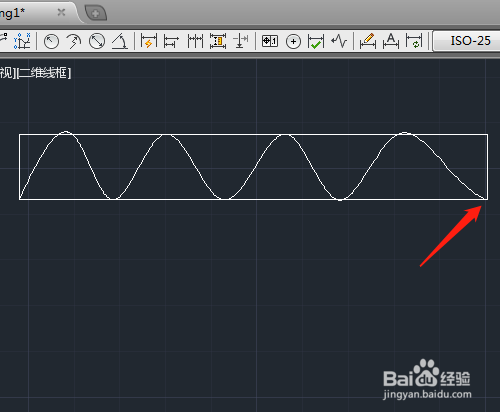Select the Dimension Space tool
500x412 pixels.
tap(218, 41)
